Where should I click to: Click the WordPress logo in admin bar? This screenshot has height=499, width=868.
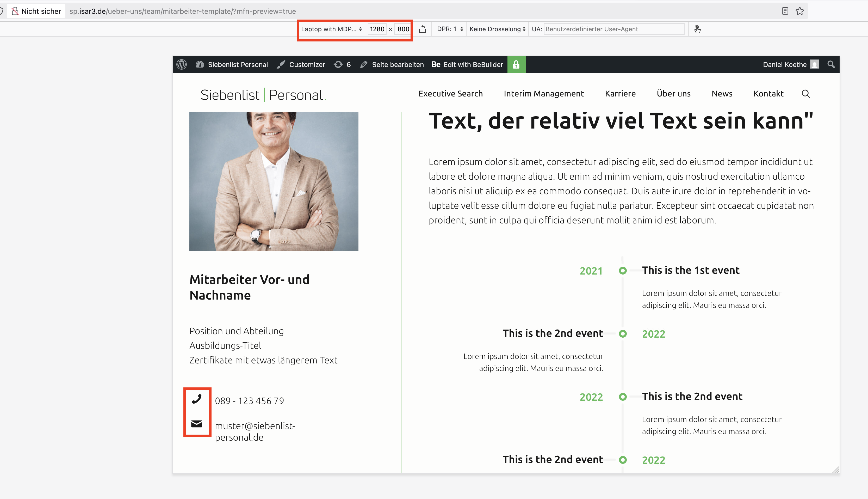182,64
